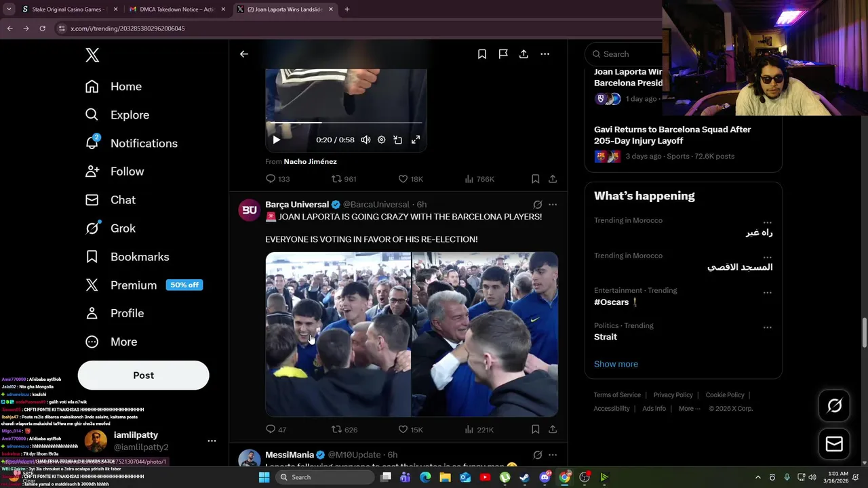The image size is (868, 488).
Task: Click the back arrow above the timeline
Action: (x=244, y=54)
